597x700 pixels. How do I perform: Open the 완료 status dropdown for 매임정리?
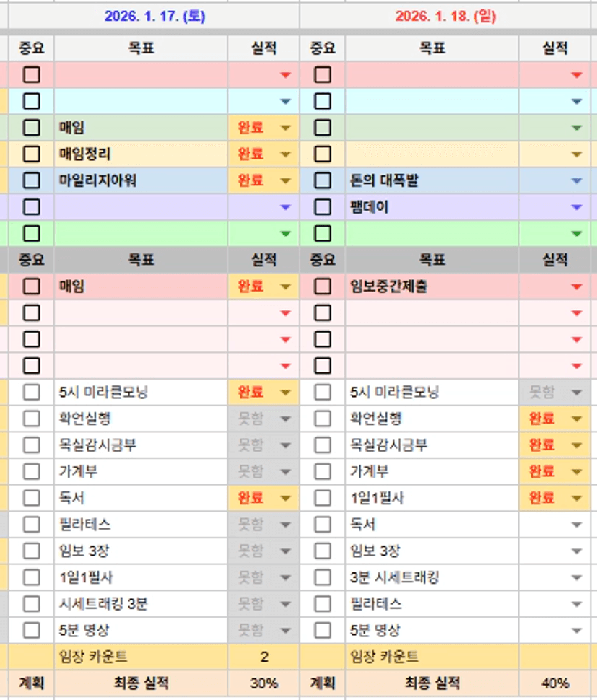pyautogui.click(x=285, y=154)
